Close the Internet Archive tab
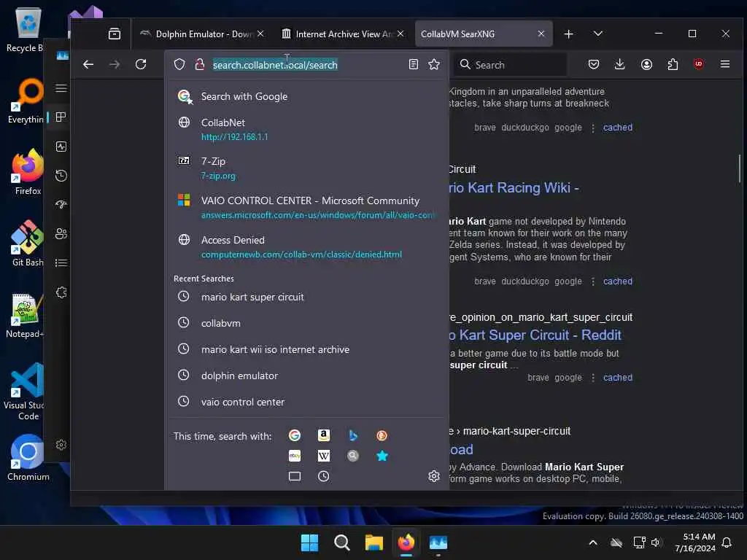The image size is (747, 560). point(400,34)
